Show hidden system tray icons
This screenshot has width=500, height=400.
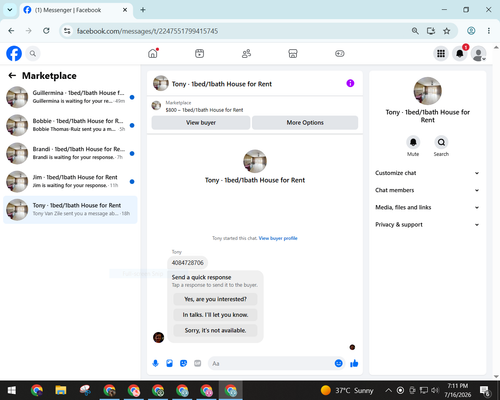click(x=388, y=390)
